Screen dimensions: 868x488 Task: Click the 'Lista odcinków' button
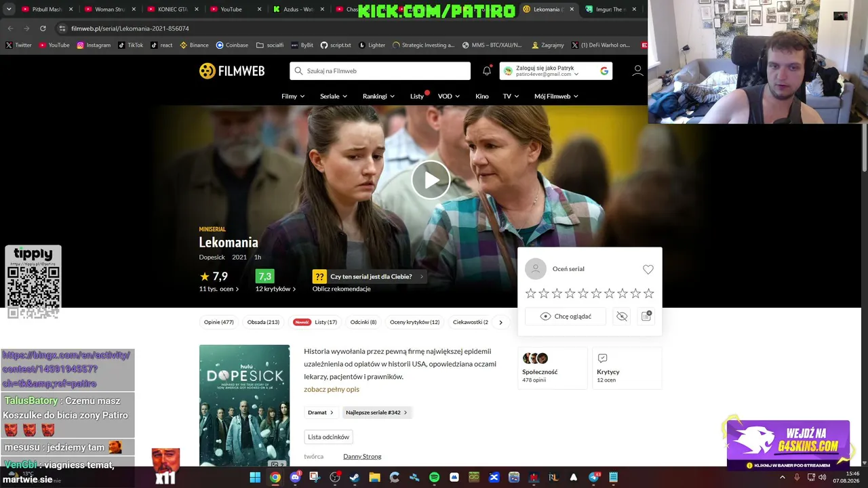329,437
